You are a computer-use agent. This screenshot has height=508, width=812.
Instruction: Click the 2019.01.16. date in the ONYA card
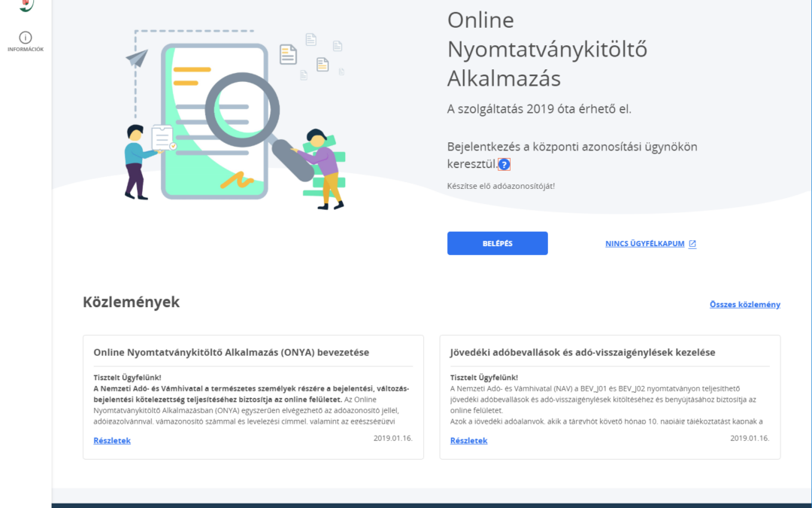click(393, 438)
